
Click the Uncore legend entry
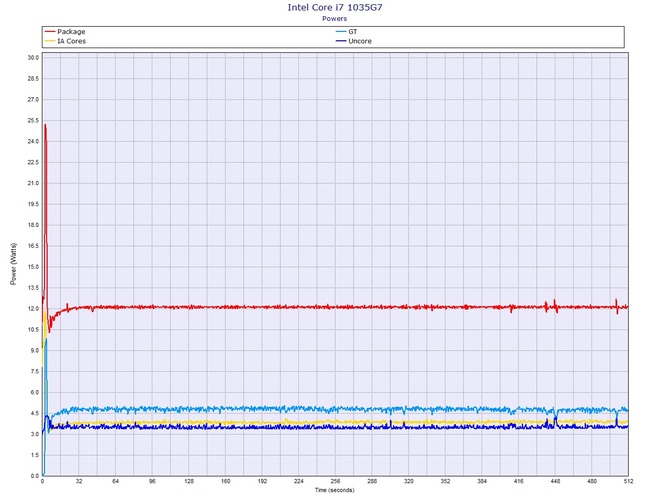(x=354, y=41)
